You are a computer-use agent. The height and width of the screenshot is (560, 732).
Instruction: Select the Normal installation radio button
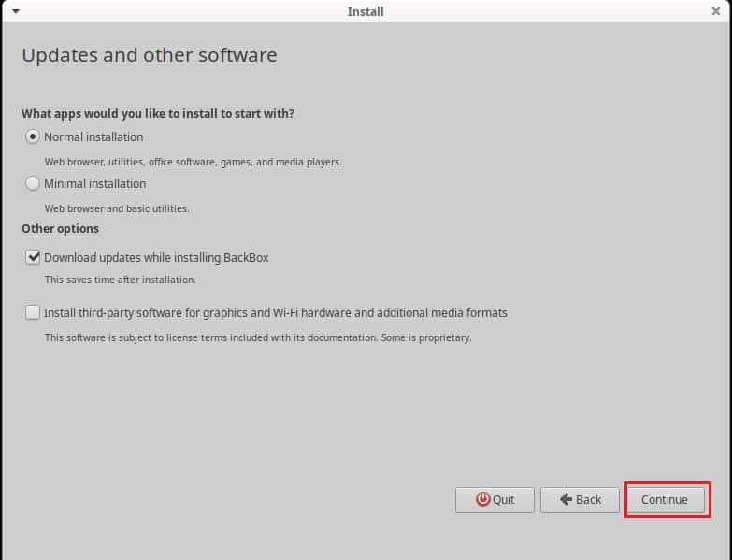click(32, 137)
